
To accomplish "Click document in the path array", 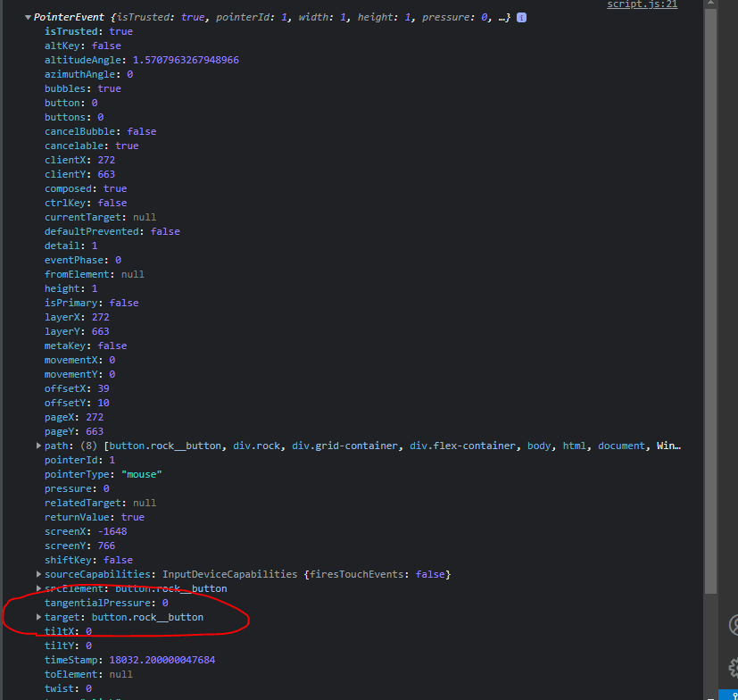I will pyautogui.click(x=621, y=446).
